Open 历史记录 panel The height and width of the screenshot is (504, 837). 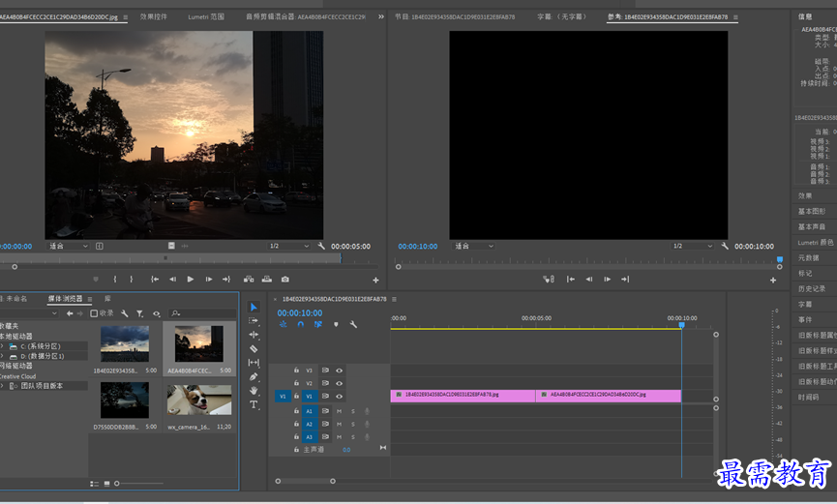point(812,289)
